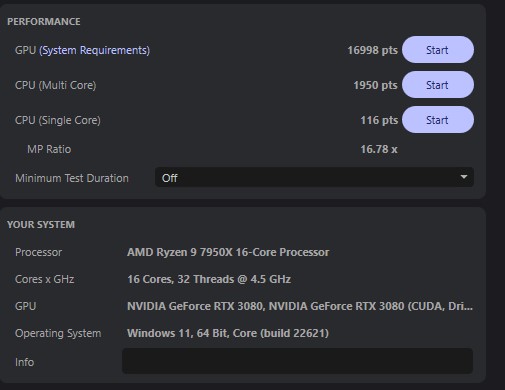
Task: Click the Windows 11 operating system entry
Action: click(228, 333)
